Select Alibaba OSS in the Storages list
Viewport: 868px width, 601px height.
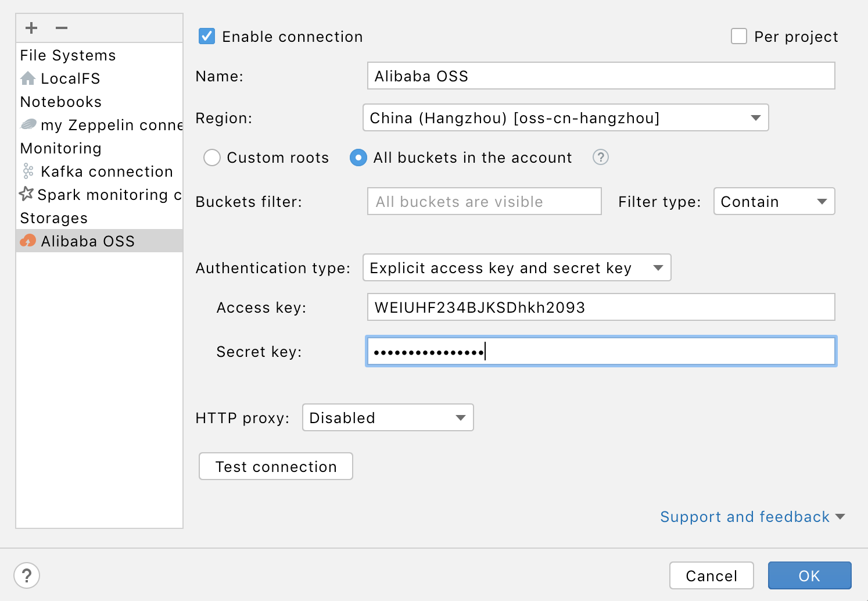click(99, 241)
